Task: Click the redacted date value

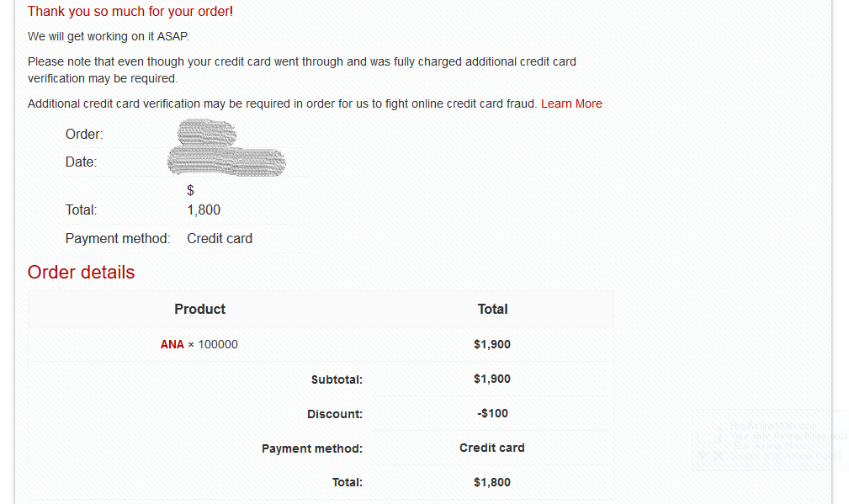Action: pyautogui.click(x=226, y=162)
